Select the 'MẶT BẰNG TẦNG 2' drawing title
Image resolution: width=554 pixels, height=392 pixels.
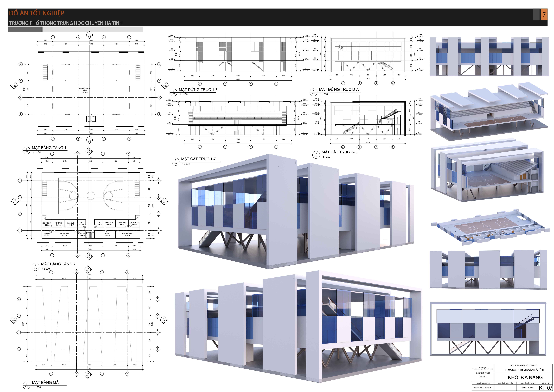point(58,264)
